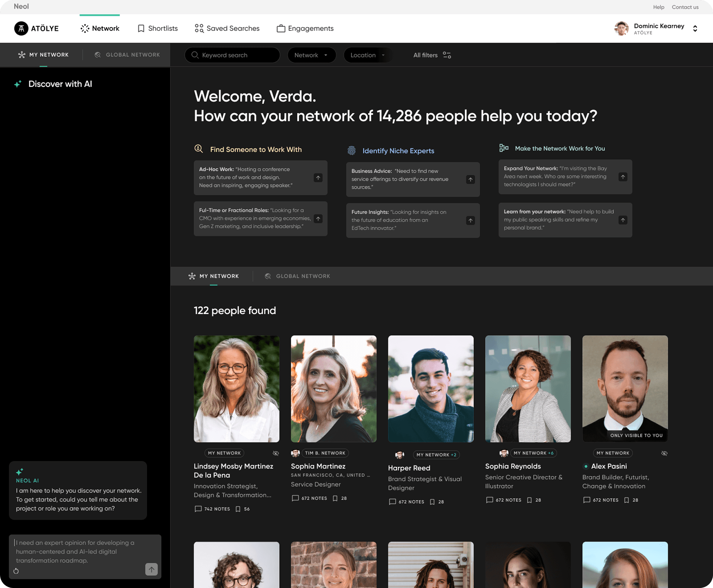Click the reset chat icon in AI input

pos(16,571)
